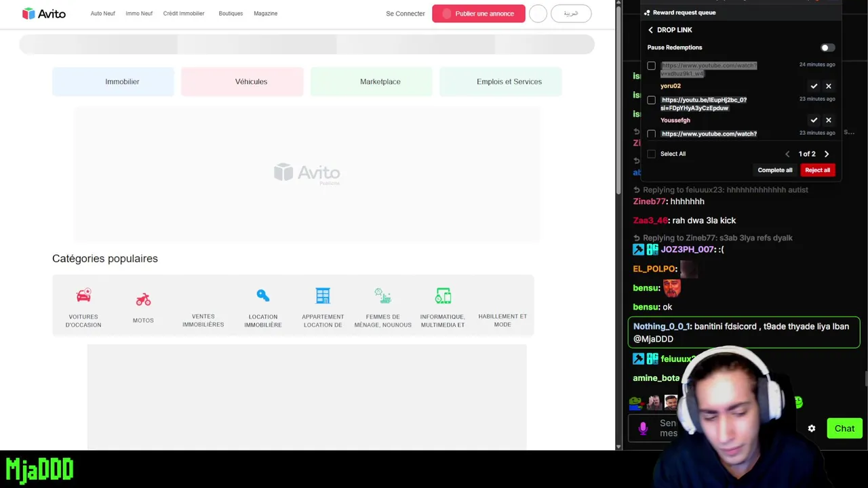The width and height of the screenshot is (868, 488).
Task: Open the youtu.be lEupHj2bc link
Action: 704,104
